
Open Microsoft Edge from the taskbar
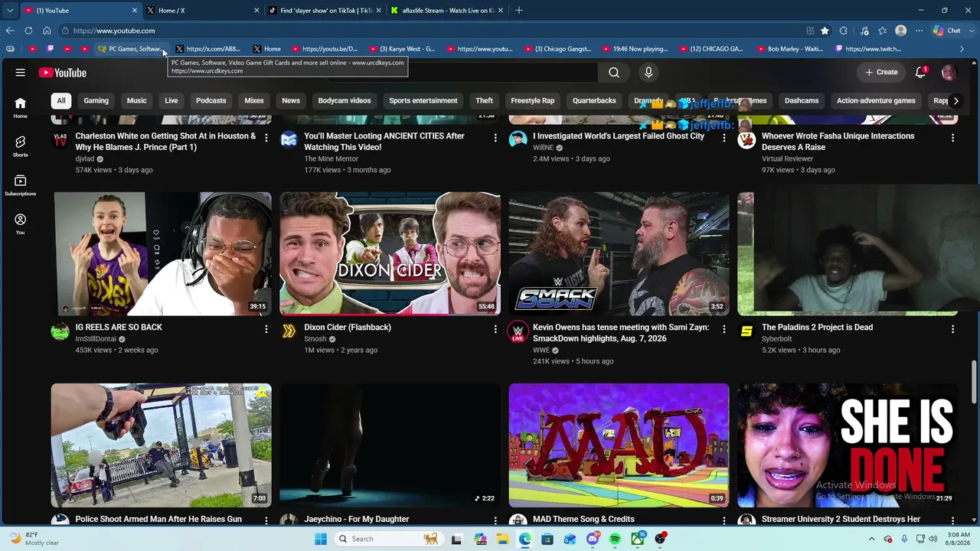[x=524, y=539]
